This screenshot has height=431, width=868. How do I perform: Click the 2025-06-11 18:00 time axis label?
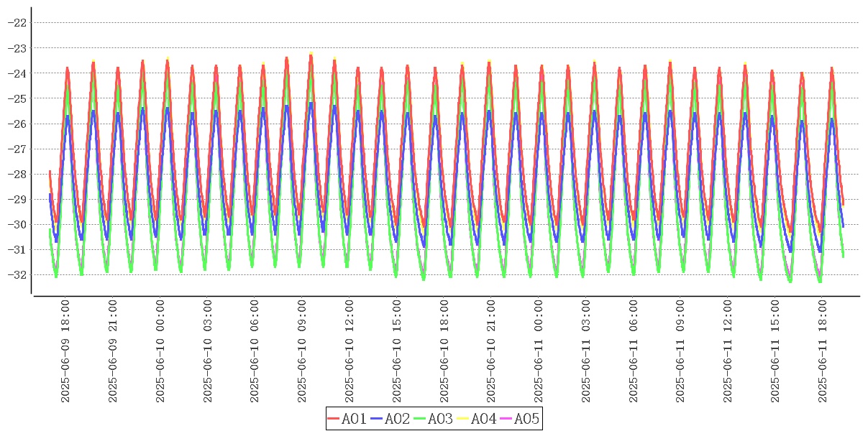(825, 351)
